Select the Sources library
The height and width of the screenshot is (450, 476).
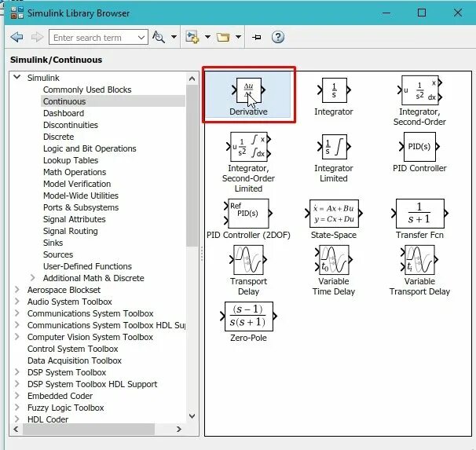click(x=58, y=254)
